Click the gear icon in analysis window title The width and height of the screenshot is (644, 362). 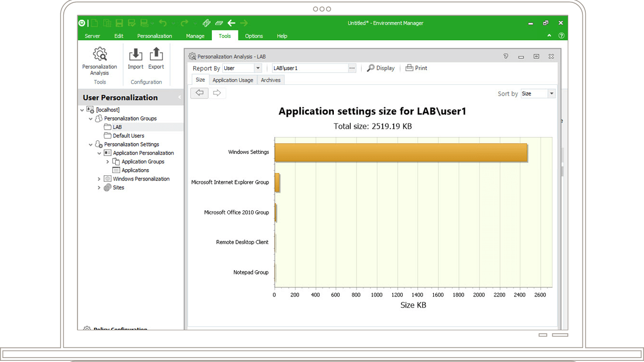pos(192,57)
